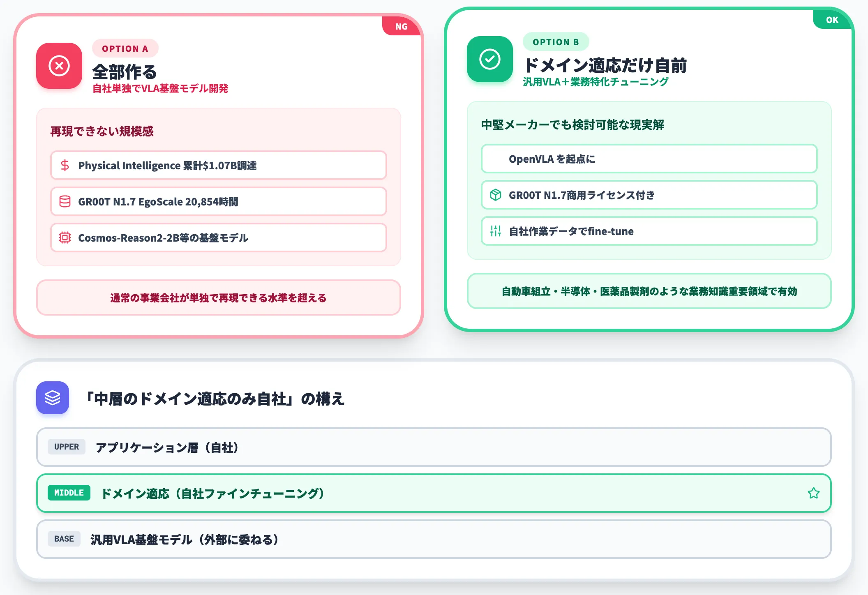The height and width of the screenshot is (595, 868).
Task: Click the GR00T N1.7 EgoScale 20,854時間 text
Action: [158, 202]
